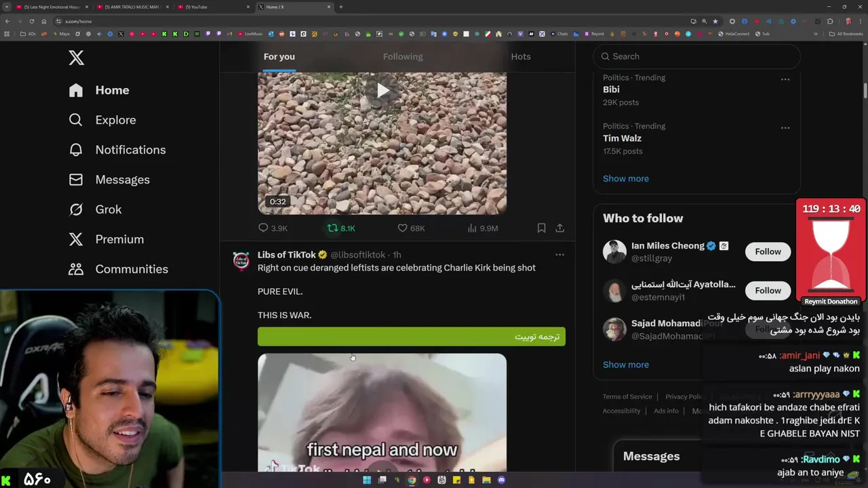
Task: Open the Bibi trending topic
Action: [611, 89]
